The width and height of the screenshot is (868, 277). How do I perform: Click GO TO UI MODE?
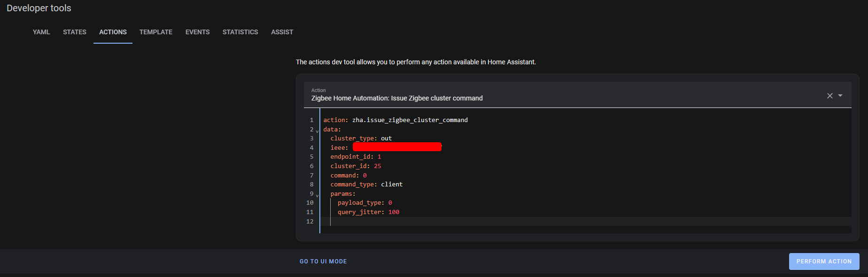click(x=323, y=262)
